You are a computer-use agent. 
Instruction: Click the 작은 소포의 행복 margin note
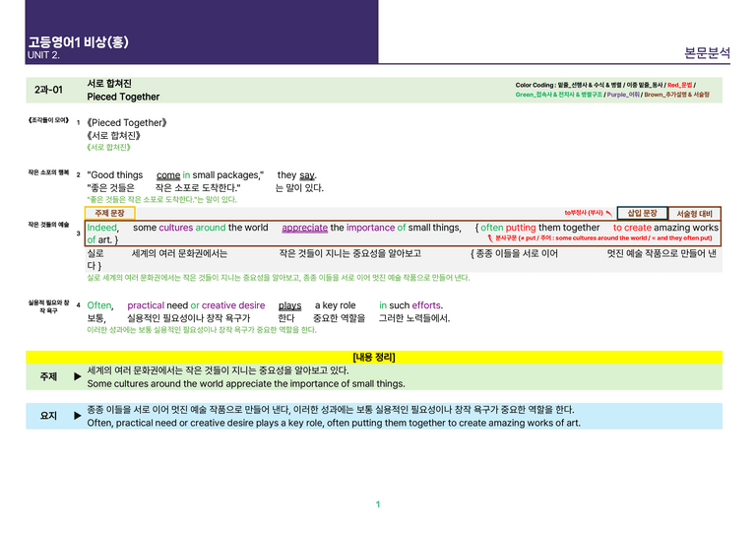tap(48, 172)
